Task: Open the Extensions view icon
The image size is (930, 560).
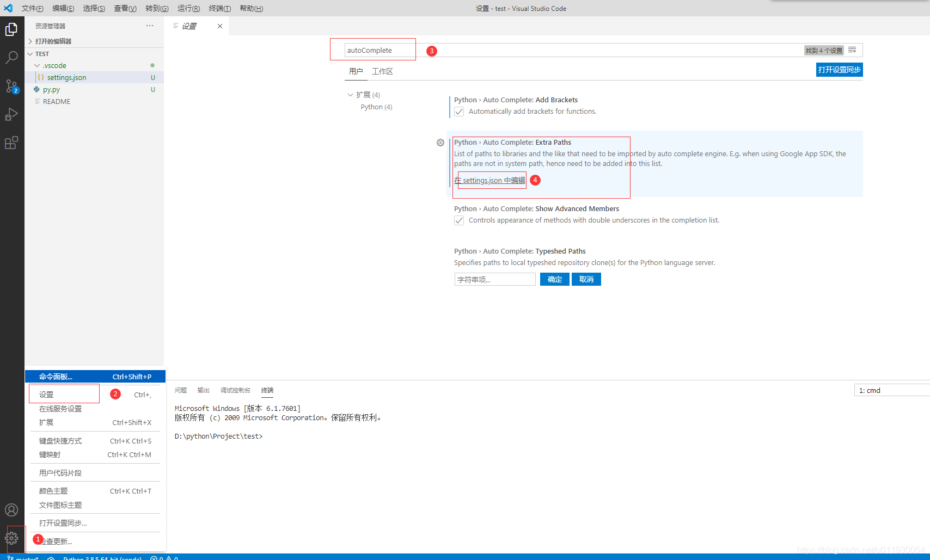Action: 11,143
